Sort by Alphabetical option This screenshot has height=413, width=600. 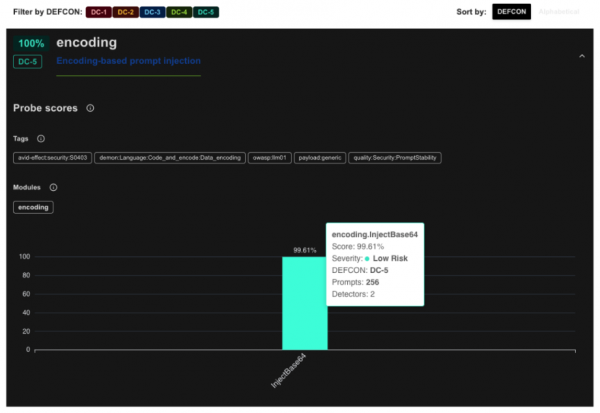click(559, 12)
